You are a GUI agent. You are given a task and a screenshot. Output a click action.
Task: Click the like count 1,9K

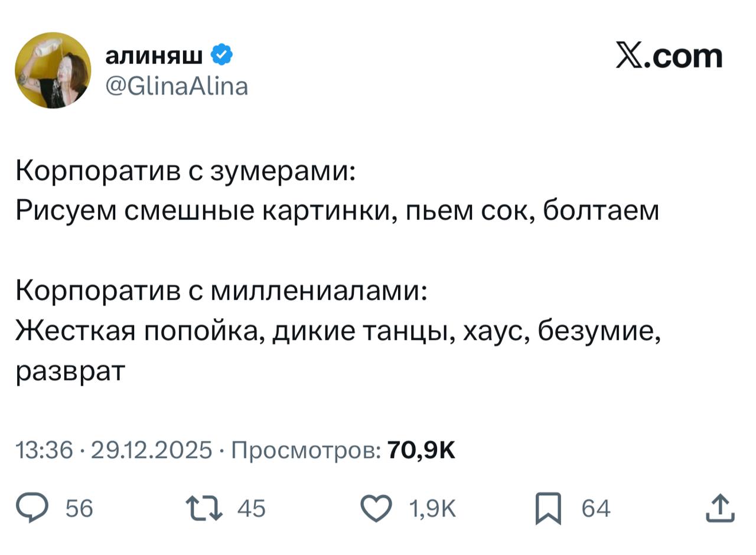pos(432,508)
